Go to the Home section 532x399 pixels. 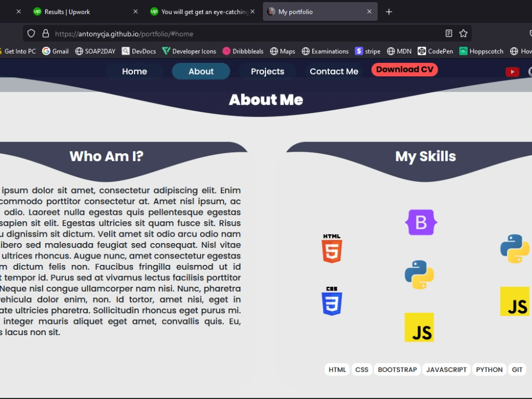coord(135,71)
